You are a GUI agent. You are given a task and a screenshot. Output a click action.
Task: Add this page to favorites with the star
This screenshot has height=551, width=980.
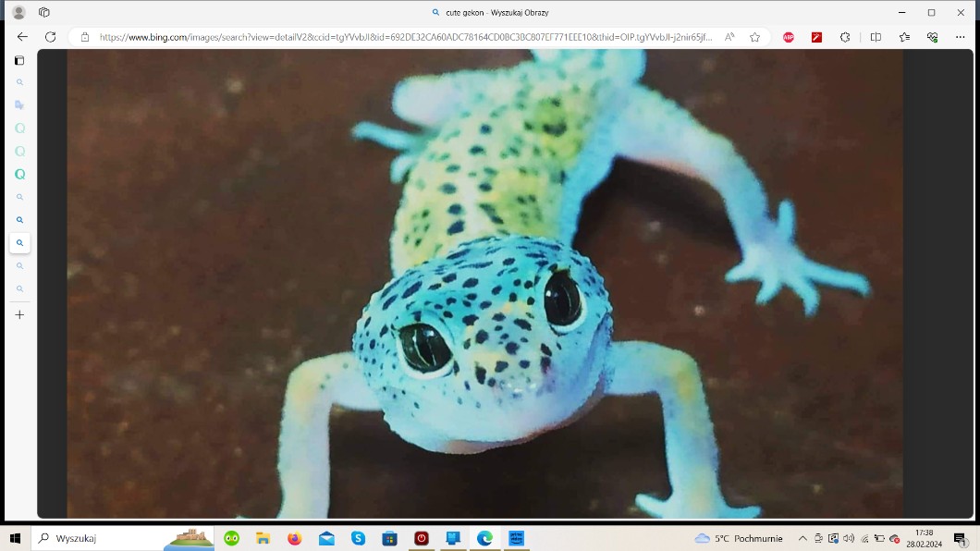754,37
